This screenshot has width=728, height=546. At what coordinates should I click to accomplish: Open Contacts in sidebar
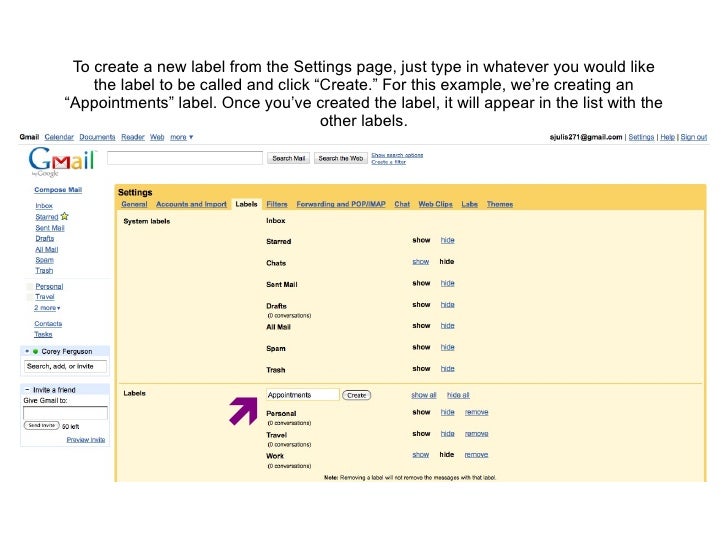pos(48,324)
